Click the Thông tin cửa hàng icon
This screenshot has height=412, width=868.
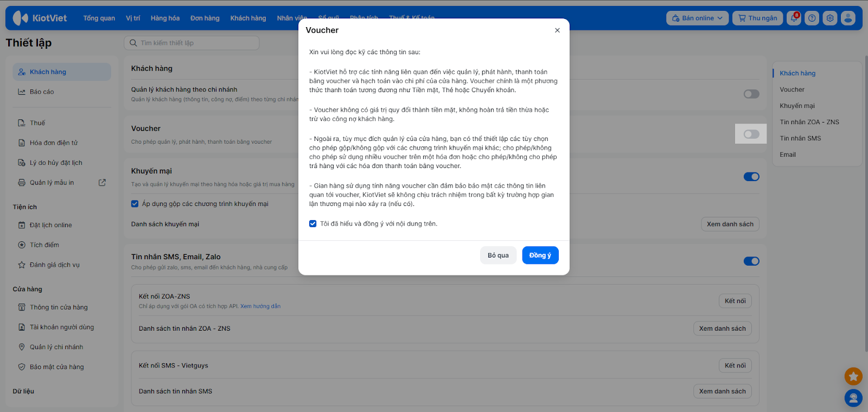coord(22,307)
